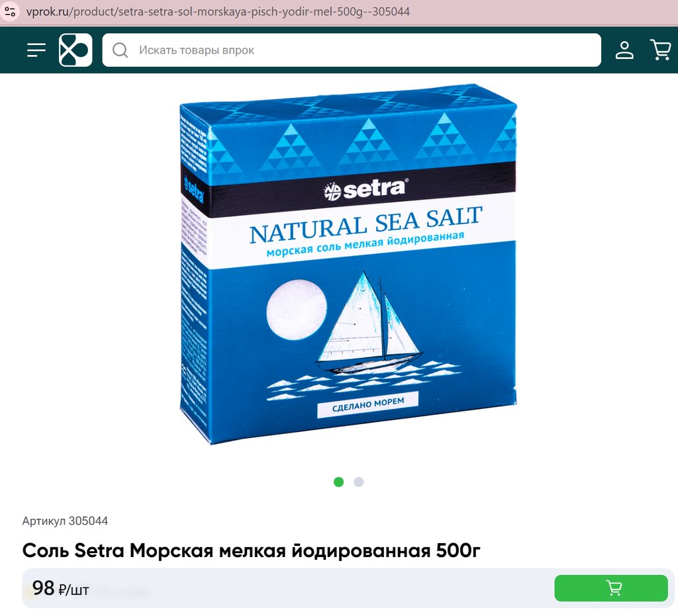This screenshot has width=678, height=616.
Task: Click the 'Артикул 305044' text
Action: pyautogui.click(x=65, y=521)
